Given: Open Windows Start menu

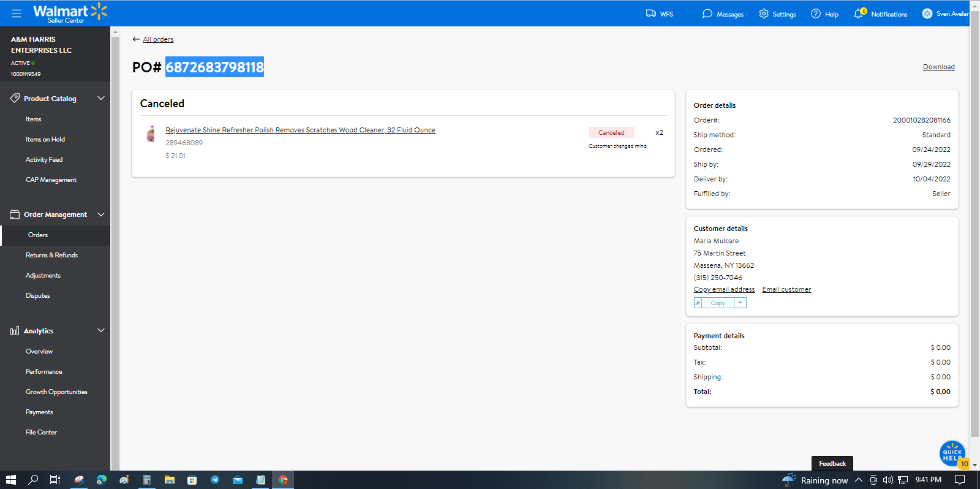Looking at the screenshot, I should tap(10, 480).
